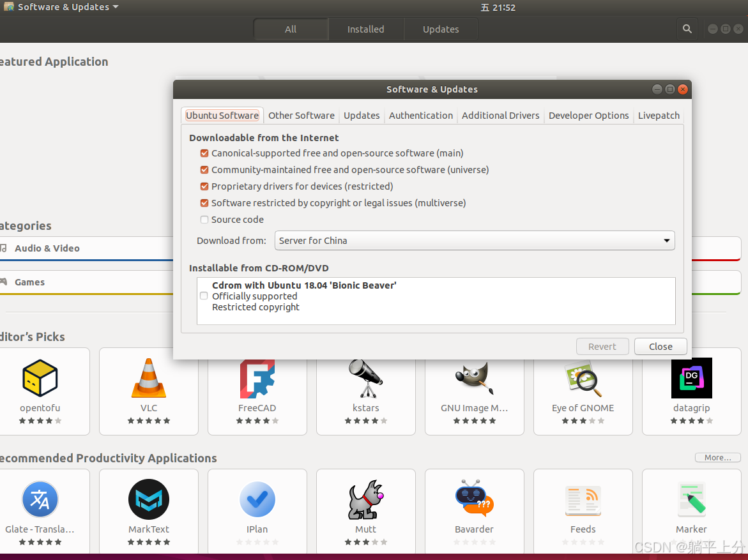The width and height of the screenshot is (748, 560).
Task: Select the MarkText app icon
Action: pos(149,499)
